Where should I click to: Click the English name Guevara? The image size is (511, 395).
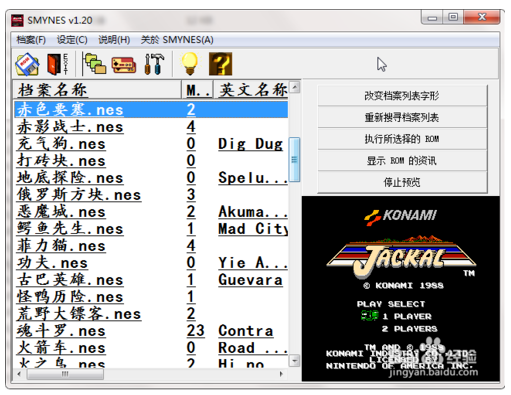(x=250, y=280)
